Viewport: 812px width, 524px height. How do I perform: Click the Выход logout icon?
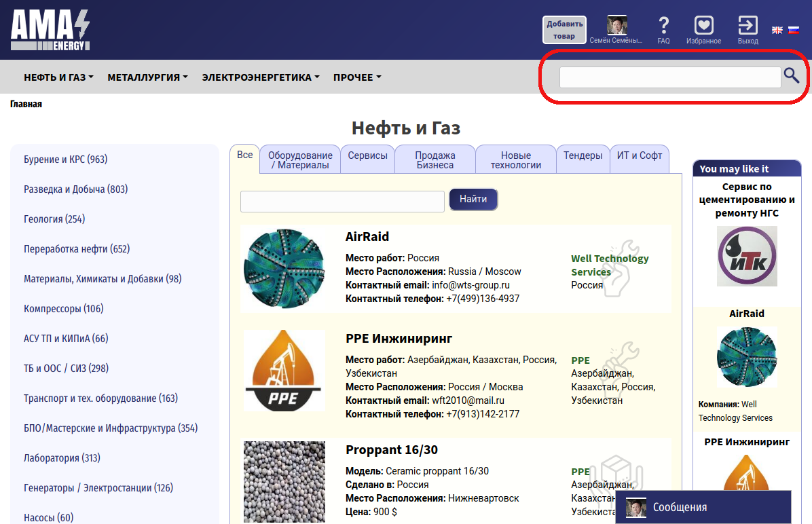[x=748, y=26]
